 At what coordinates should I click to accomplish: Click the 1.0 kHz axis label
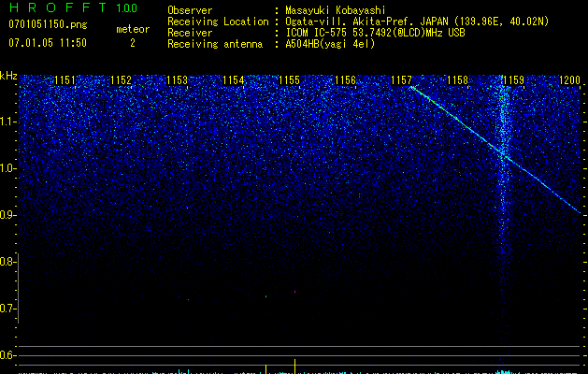7,168
